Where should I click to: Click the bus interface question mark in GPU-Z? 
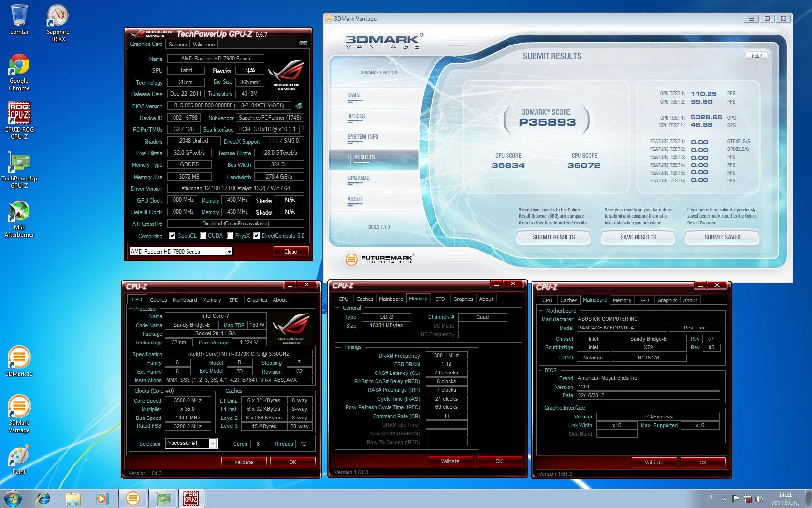(303, 129)
